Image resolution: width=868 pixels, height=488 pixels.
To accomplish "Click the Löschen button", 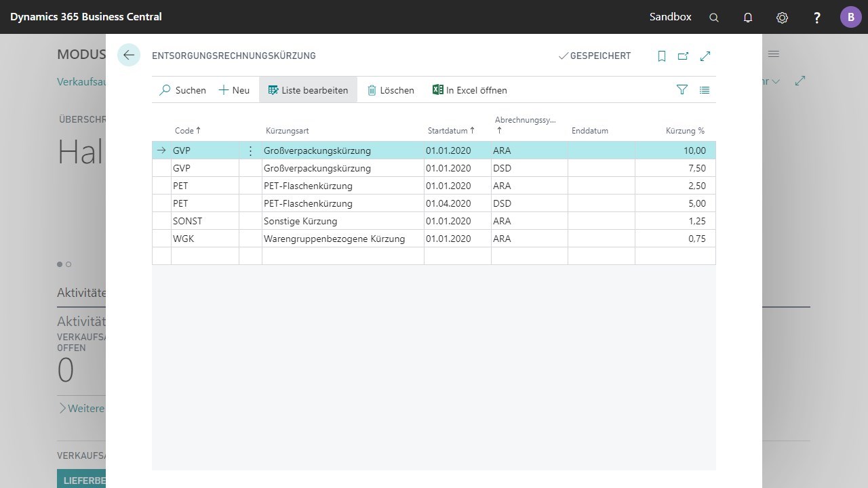I will [391, 90].
